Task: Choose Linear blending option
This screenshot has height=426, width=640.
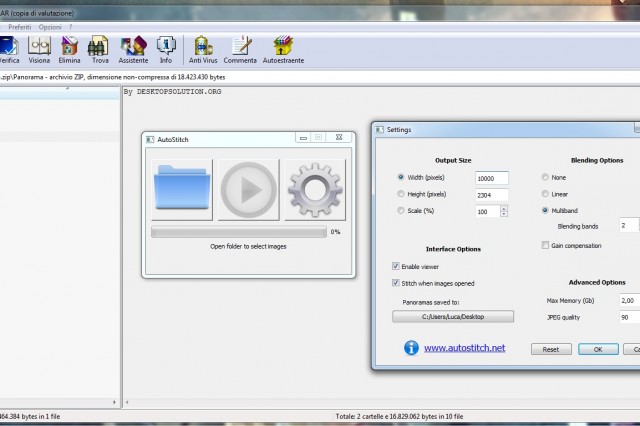Action: click(x=545, y=194)
